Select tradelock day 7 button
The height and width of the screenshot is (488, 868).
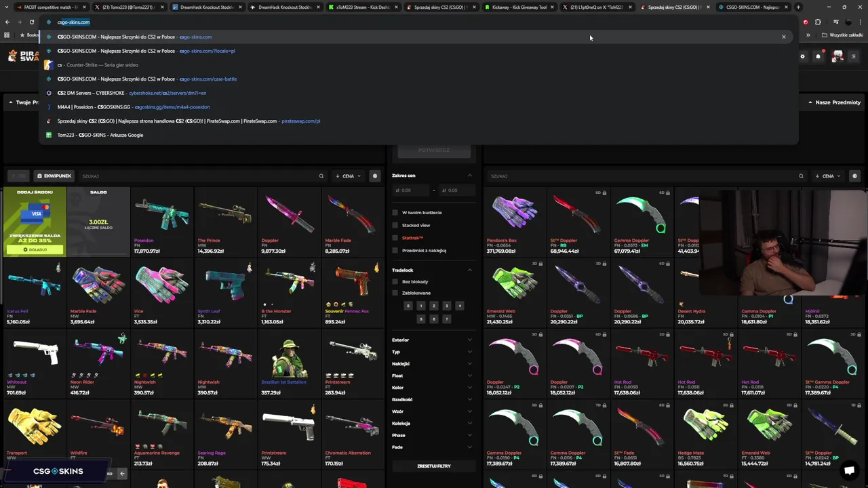446,319
